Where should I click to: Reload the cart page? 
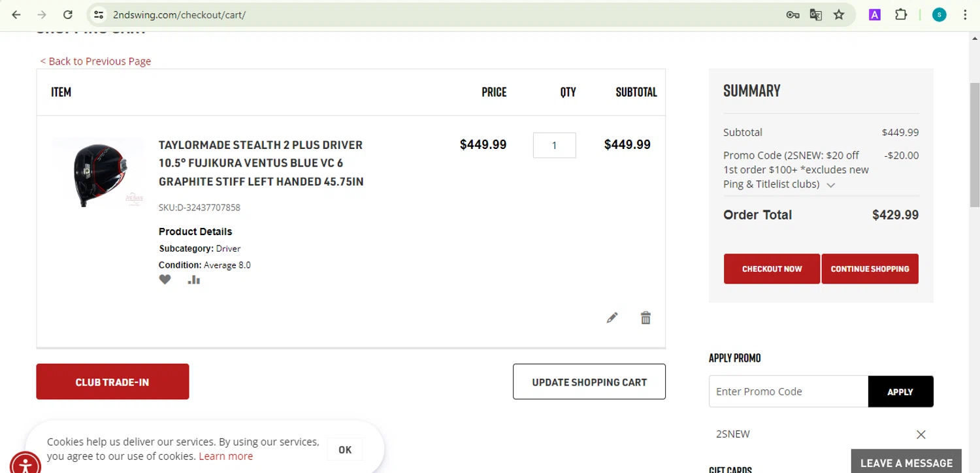click(68, 14)
